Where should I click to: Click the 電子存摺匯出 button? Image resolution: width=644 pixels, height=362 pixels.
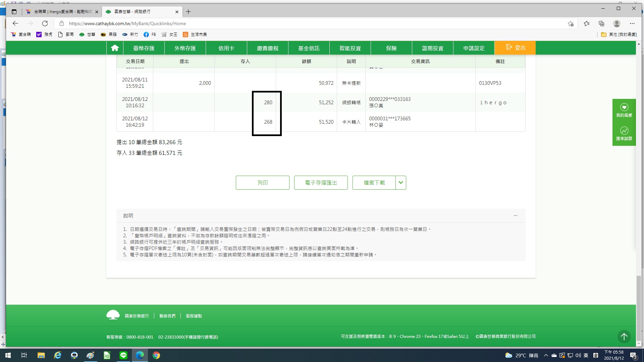321,183
